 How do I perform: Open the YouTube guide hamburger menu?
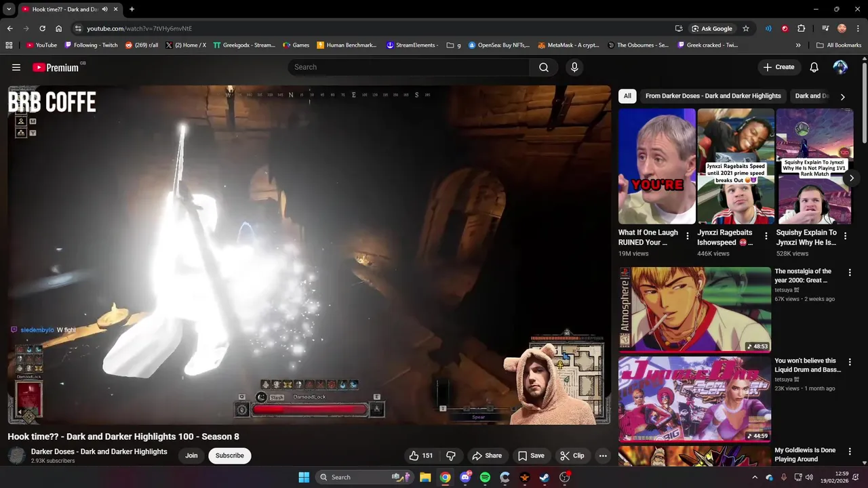point(16,67)
